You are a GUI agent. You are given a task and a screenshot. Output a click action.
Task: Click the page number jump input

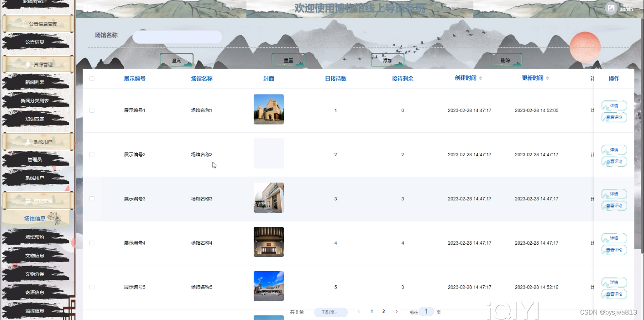coord(426,311)
